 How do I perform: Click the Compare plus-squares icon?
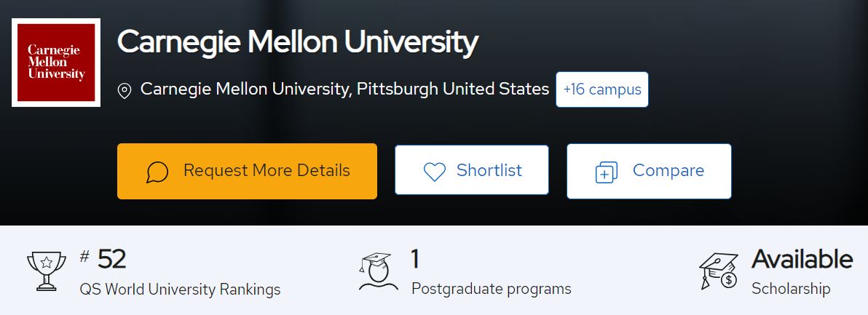pos(606,172)
